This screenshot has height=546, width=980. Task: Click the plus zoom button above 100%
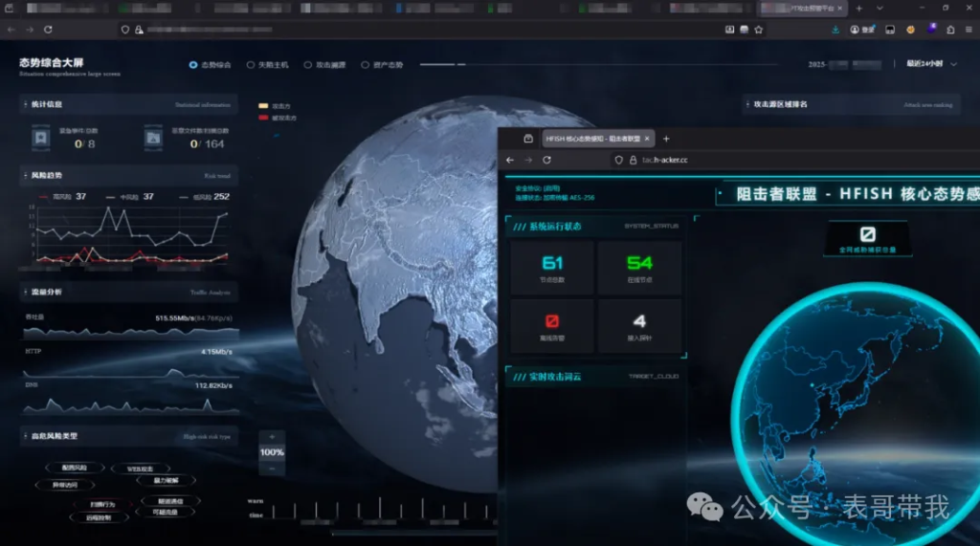pos(272,437)
